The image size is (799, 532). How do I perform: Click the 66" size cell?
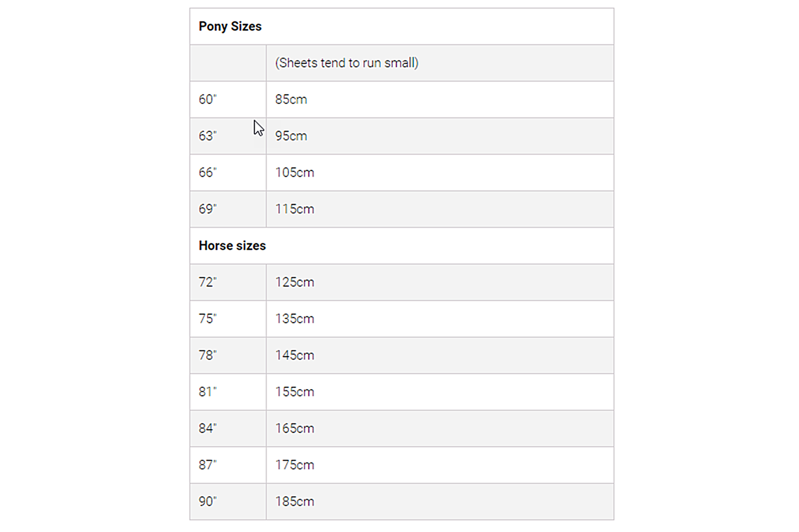point(208,173)
